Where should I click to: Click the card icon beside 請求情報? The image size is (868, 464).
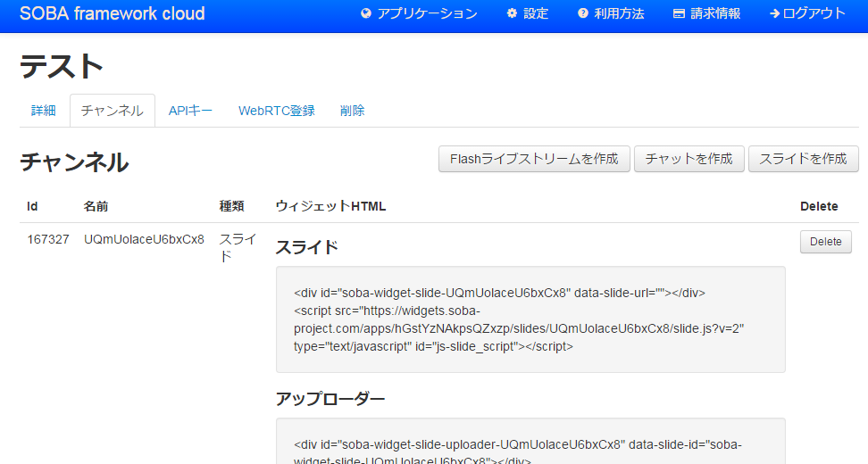[679, 13]
